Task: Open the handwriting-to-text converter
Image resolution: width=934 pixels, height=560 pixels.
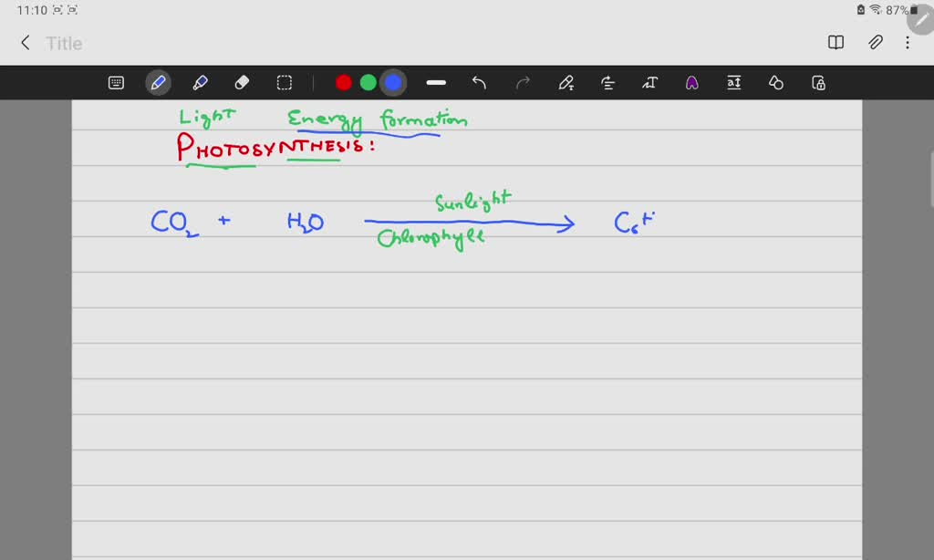Action: coord(650,82)
